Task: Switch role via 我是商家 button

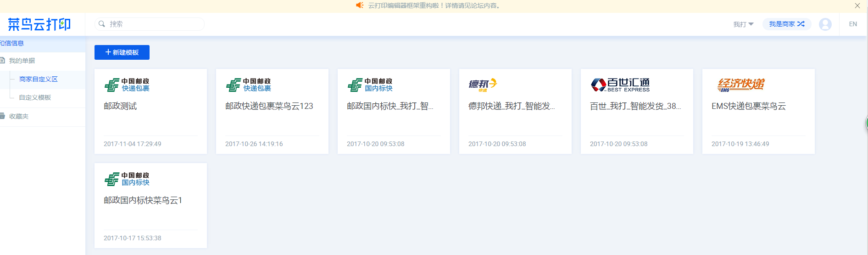Action: [x=787, y=24]
